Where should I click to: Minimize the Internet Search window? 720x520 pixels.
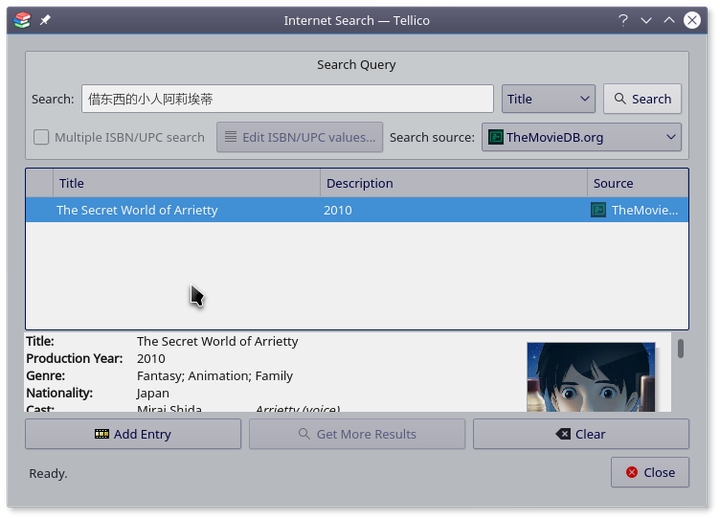coord(646,20)
